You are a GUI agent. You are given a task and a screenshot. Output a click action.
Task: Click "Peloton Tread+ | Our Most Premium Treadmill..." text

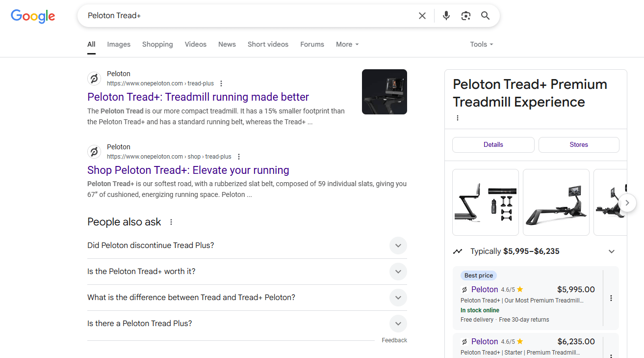522,301
